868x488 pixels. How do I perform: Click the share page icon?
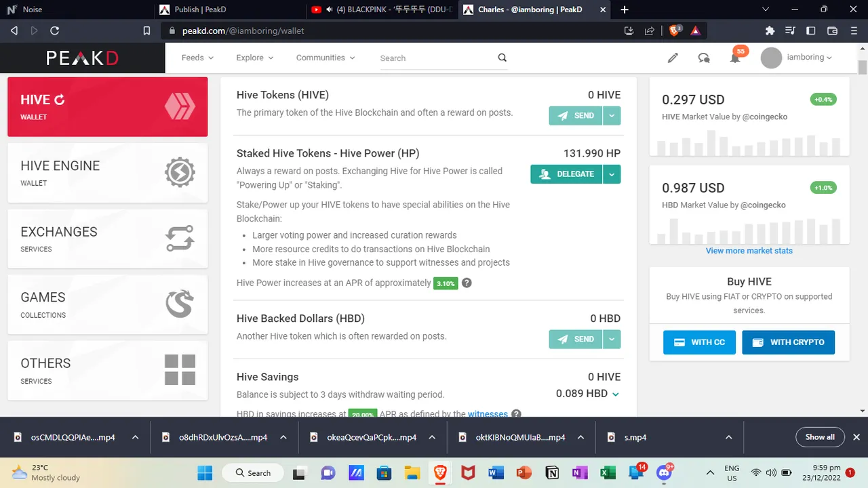650,30
